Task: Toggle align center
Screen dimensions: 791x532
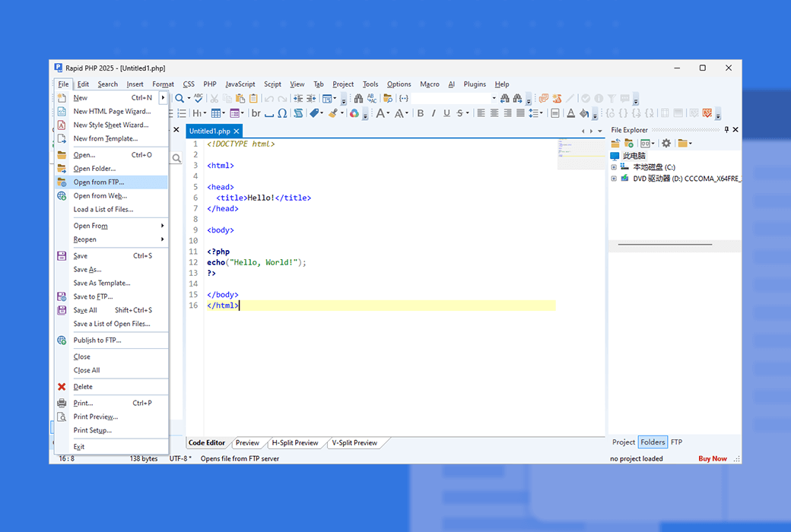Action: pos(494,113)
